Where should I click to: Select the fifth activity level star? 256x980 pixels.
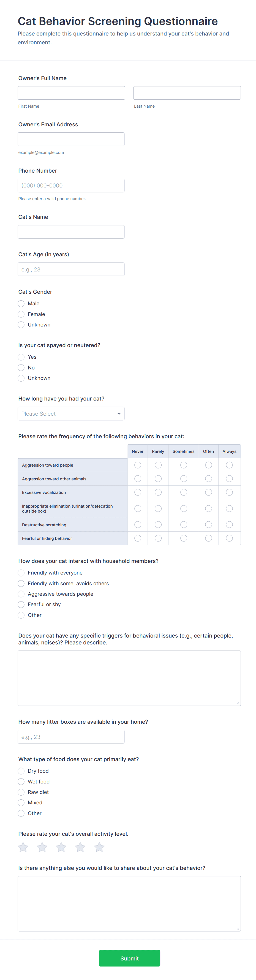99,847
